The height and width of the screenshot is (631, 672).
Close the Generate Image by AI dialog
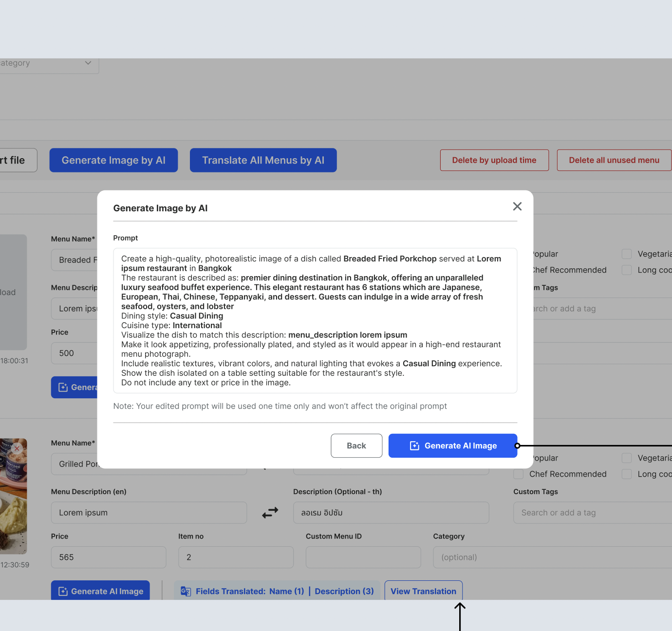(x=517, y=206)
